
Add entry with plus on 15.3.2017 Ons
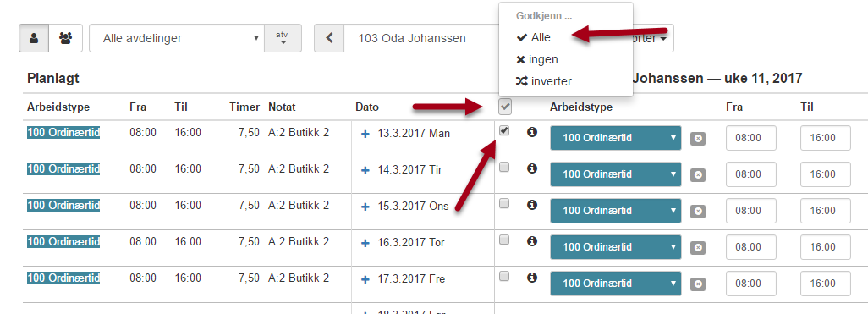pos(365,207)
